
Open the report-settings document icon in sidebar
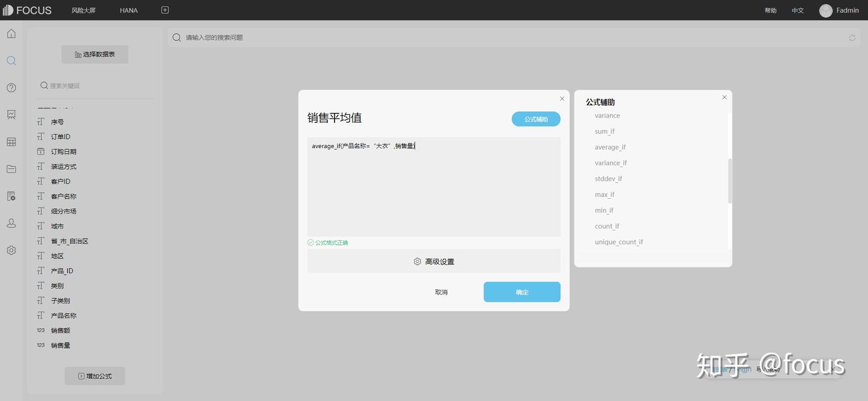pyautogui.click(x=11, y=196)
